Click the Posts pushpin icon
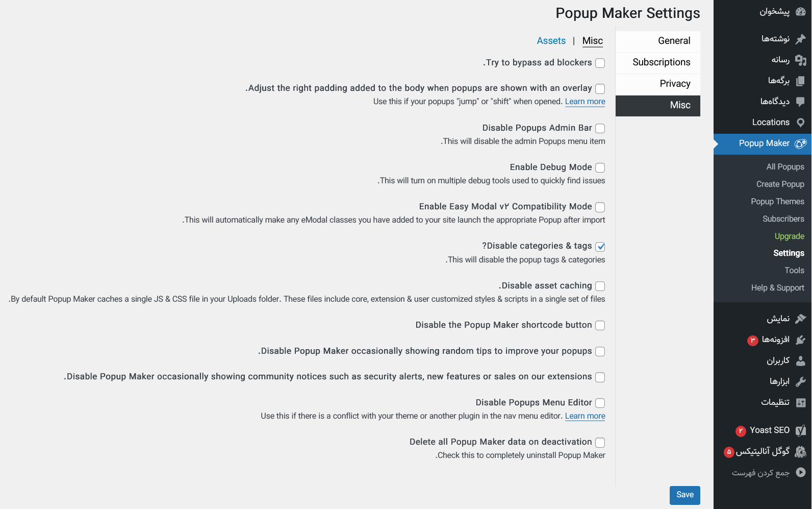812x509 pixels. (801, 39)
